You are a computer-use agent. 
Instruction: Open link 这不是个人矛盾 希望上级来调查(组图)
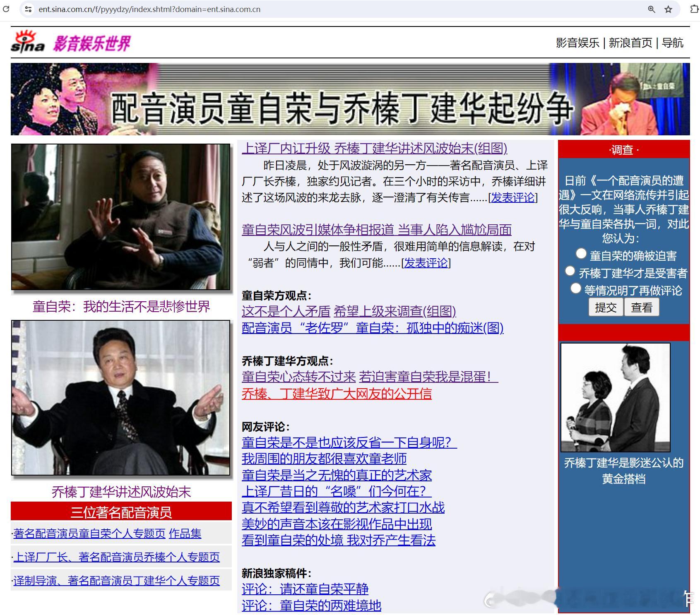click(x=349, y=311)
